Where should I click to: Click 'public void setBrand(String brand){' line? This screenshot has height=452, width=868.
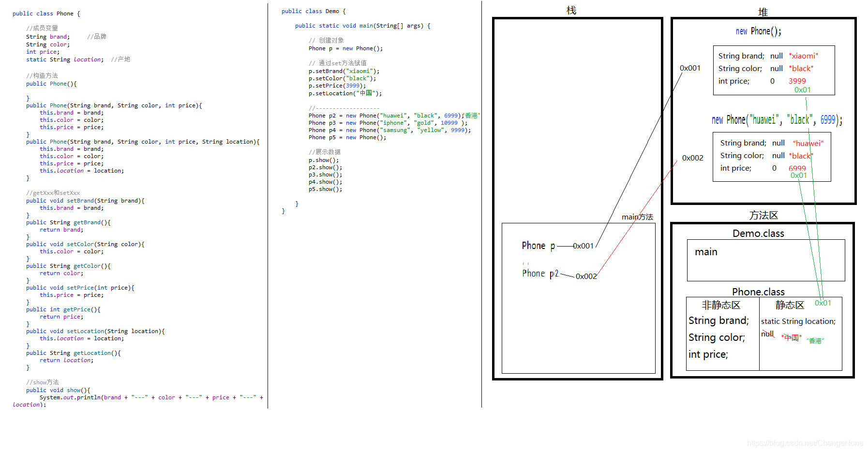85,201
